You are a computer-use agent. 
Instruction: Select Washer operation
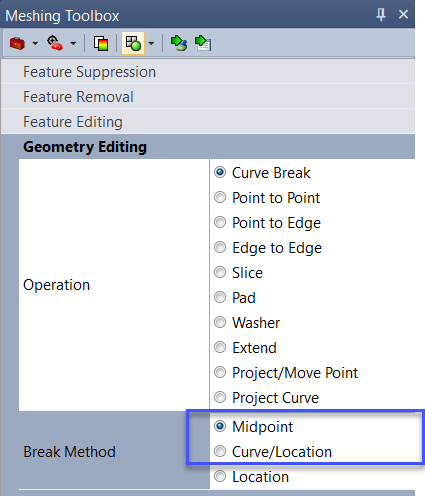247,322
